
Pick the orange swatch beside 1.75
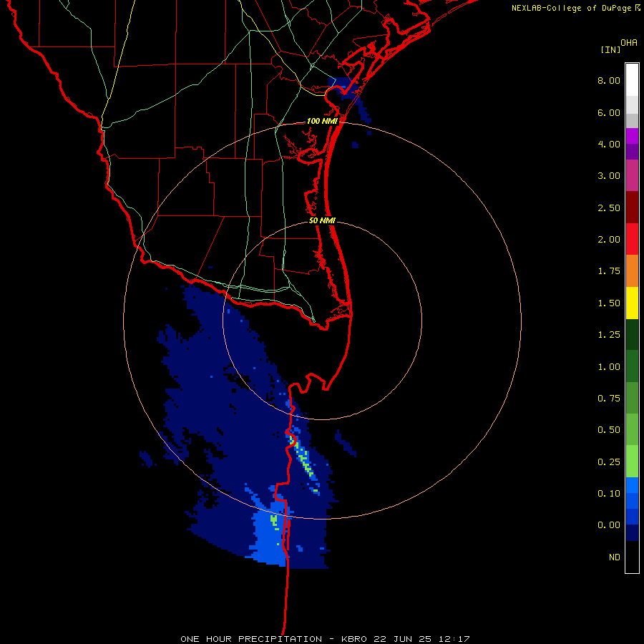pyautogui.click(x=632, y=270)
